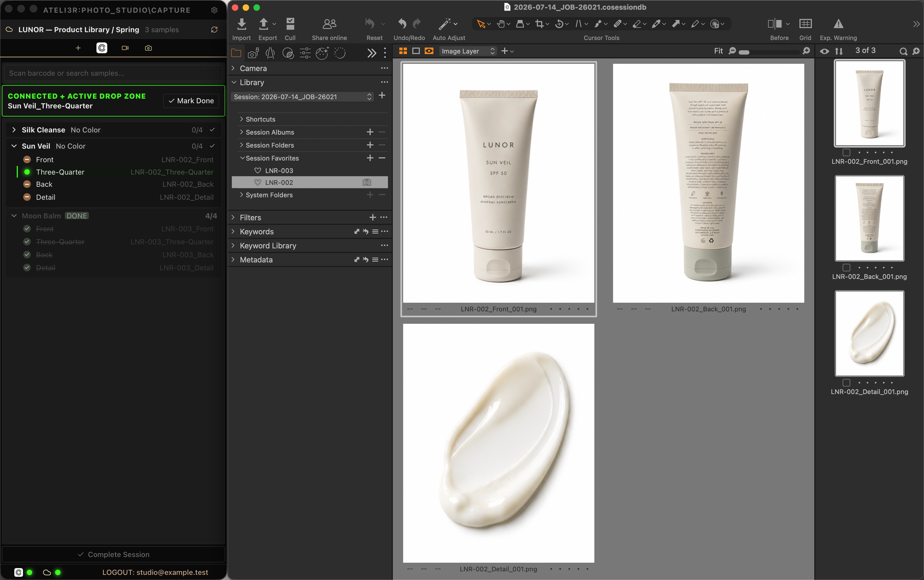Select the photo camera mode icon

[x=148, y=48]
